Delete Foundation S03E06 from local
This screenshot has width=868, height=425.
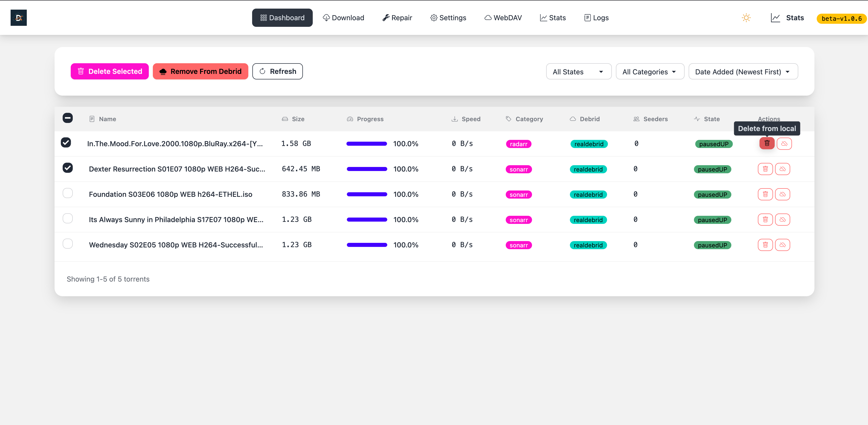click(765, 194)
